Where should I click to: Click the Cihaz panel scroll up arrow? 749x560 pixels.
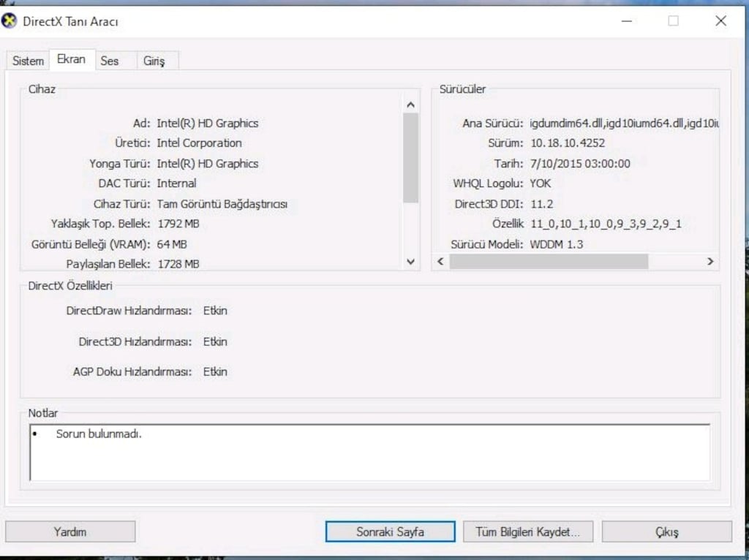(x=410, y=105)
